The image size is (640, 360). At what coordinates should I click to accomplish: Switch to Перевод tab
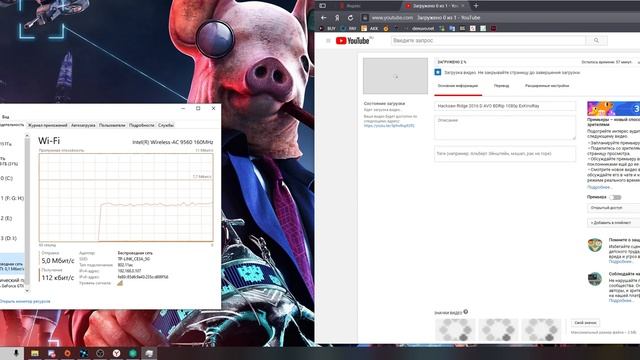click(x=501, y=86)
